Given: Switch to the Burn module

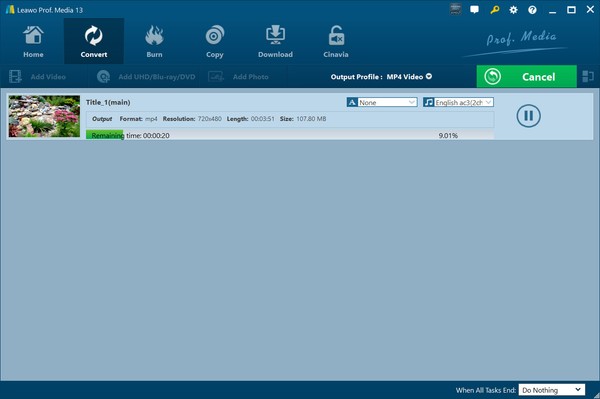Looking at the screenshot, I should click(x=154, y=41).
